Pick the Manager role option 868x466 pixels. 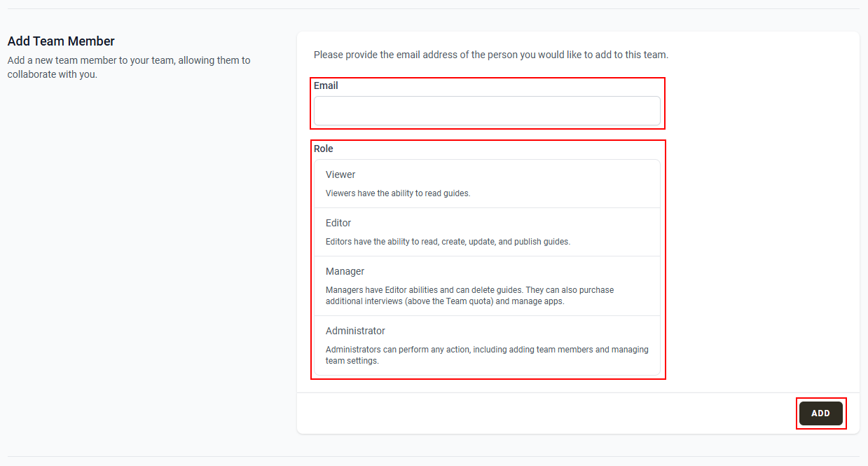point(487,286)
